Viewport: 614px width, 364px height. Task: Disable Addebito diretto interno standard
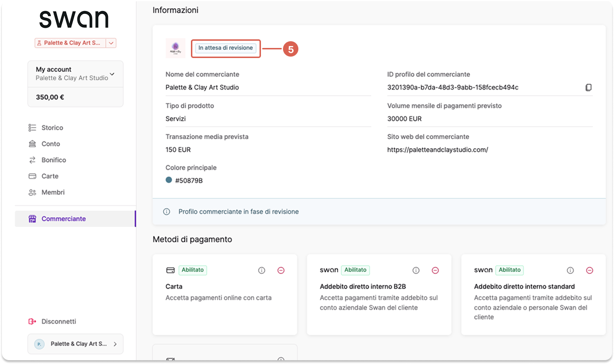590,270
